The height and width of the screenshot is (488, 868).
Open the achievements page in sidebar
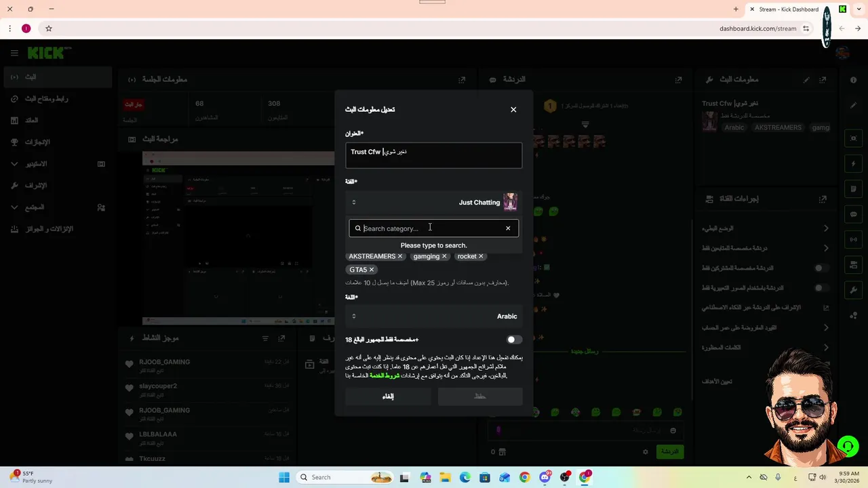click(x=56, y=142)
